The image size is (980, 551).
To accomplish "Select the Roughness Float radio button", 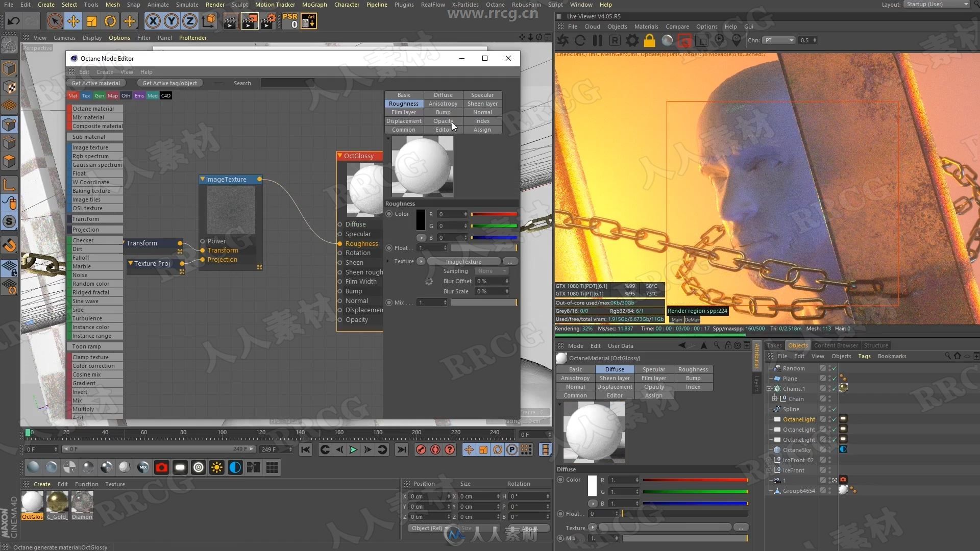I will point(389,248).
